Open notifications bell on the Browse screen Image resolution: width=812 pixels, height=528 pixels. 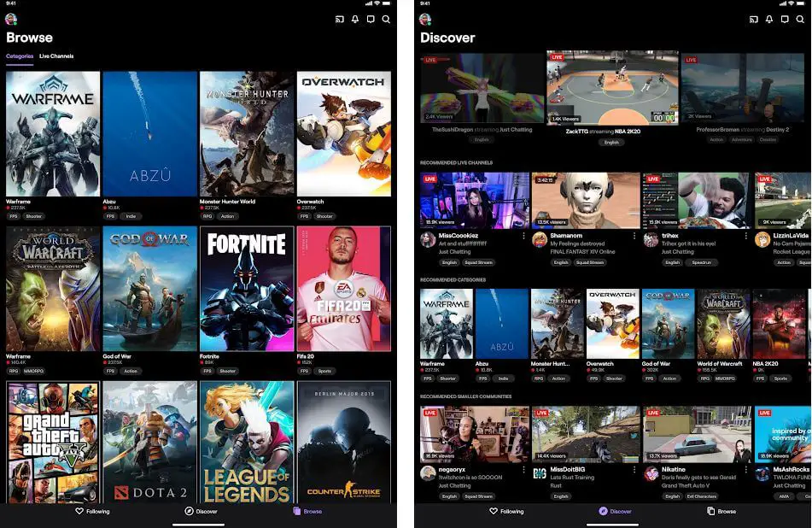tap(355, 19)
